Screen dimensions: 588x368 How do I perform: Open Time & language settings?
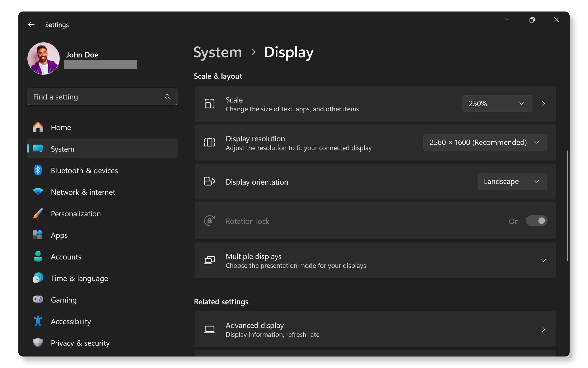tap(102, 278)
